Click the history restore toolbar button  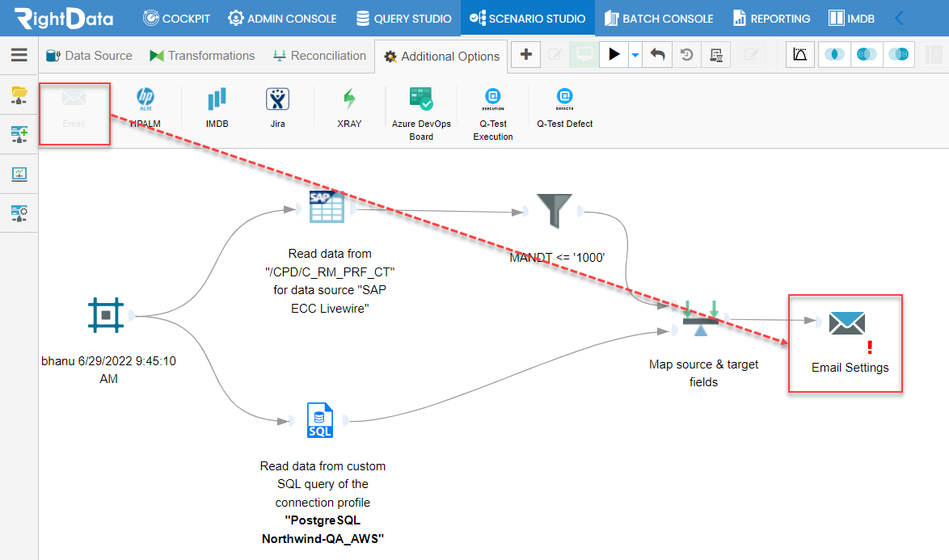686,54
